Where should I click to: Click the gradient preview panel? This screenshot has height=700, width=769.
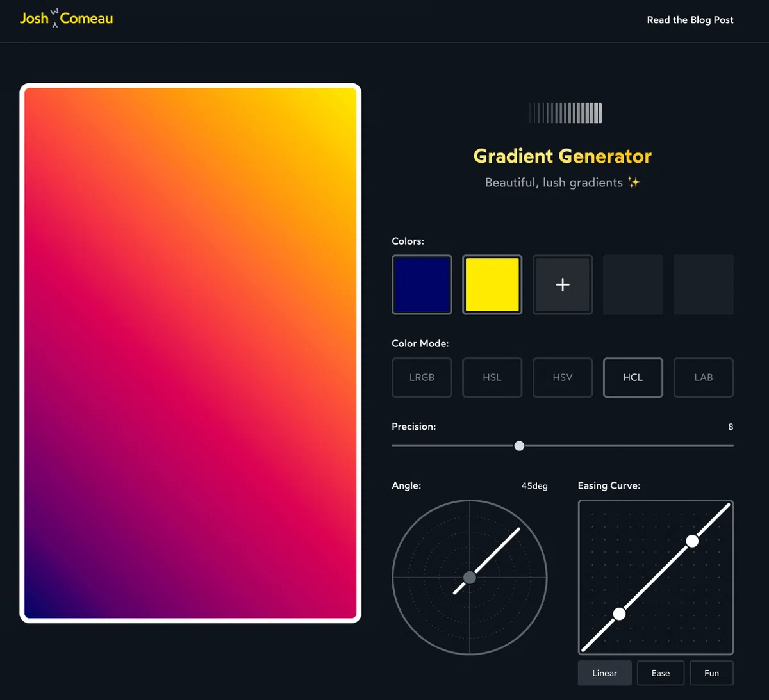[190, 353]
